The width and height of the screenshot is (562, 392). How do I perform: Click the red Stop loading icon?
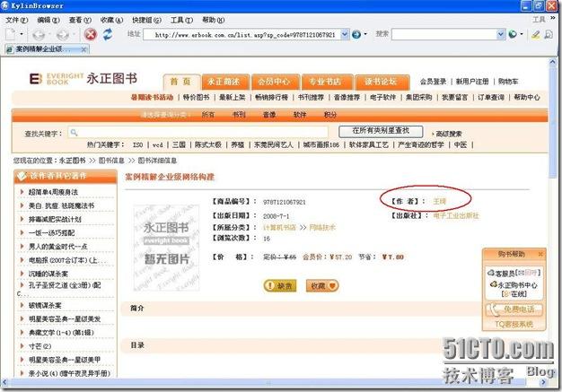pyautogui.click(x=91, y=34)
